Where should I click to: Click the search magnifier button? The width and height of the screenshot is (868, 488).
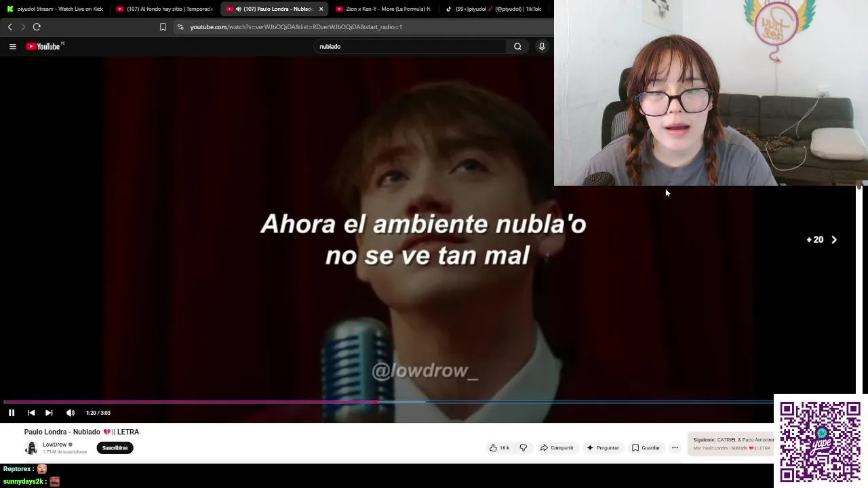pos(517,46)
